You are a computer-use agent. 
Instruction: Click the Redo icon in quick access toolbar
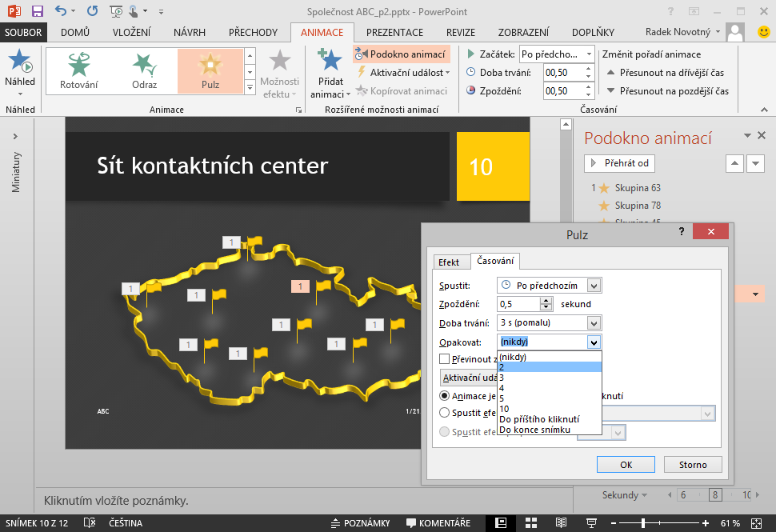92,11
